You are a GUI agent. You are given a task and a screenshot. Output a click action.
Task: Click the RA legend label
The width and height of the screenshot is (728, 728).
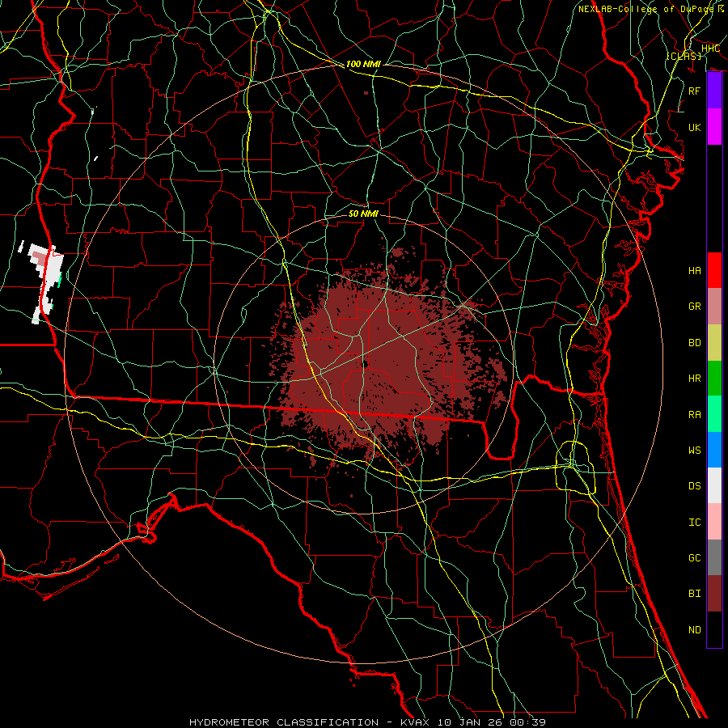click(695, 415)
